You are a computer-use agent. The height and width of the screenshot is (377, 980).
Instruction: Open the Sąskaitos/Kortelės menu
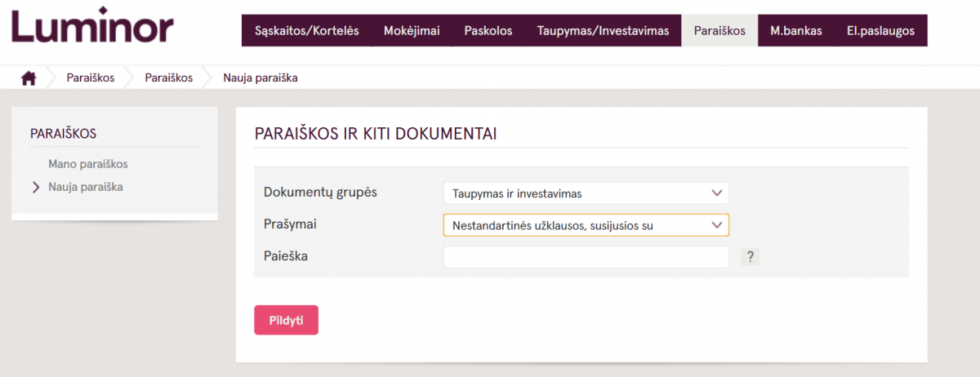[x=307, y=31]
